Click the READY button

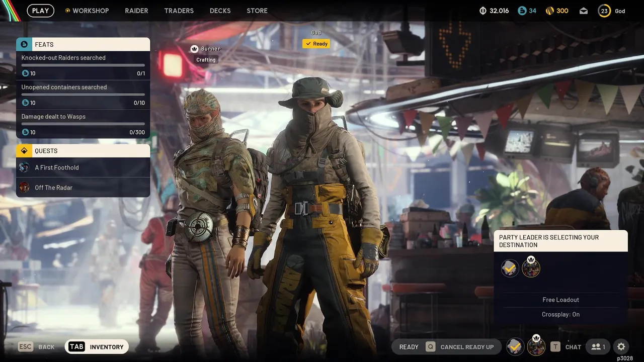[409, 347]
